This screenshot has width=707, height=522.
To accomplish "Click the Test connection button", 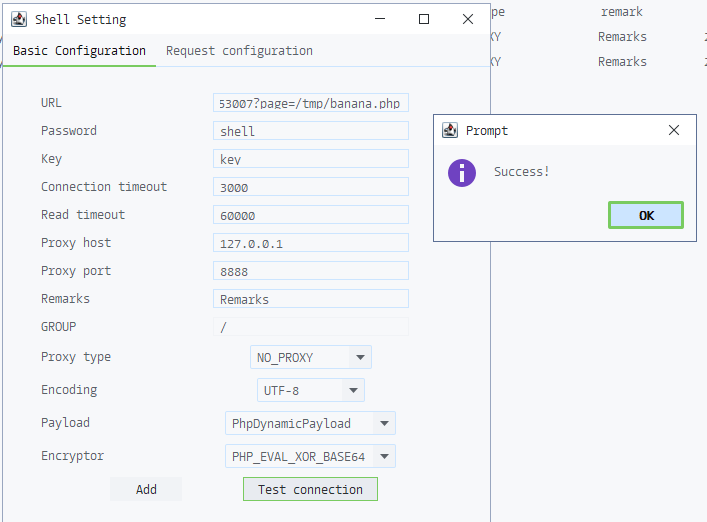I will click(x=310, y=489).
